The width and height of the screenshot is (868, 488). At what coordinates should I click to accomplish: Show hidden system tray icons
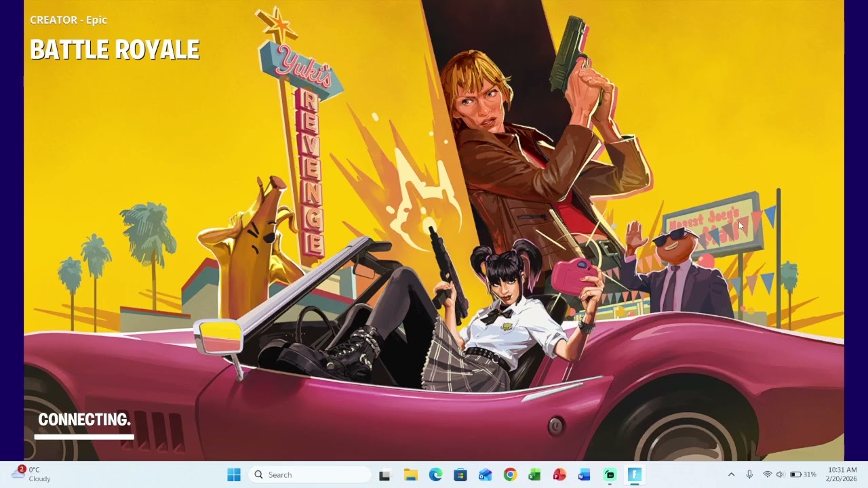731,475
